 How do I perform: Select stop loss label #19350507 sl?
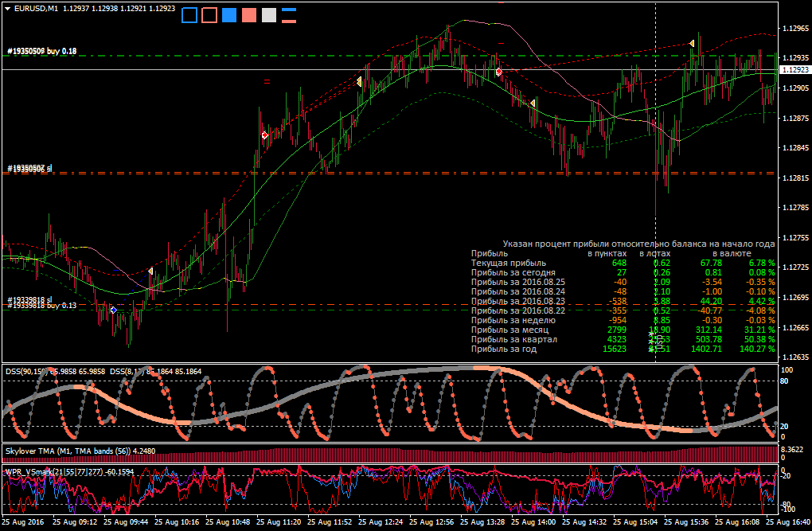(29, 168)
